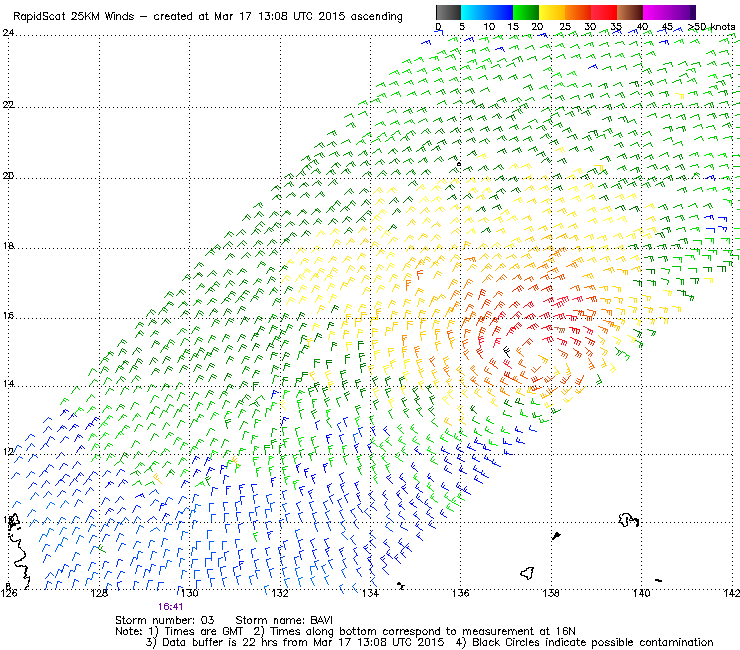This screenshot has width=740, height=650.
Task: Click the brown wind barb north of the storm eye
Action: pyautogui.click(x=559, y=329)
